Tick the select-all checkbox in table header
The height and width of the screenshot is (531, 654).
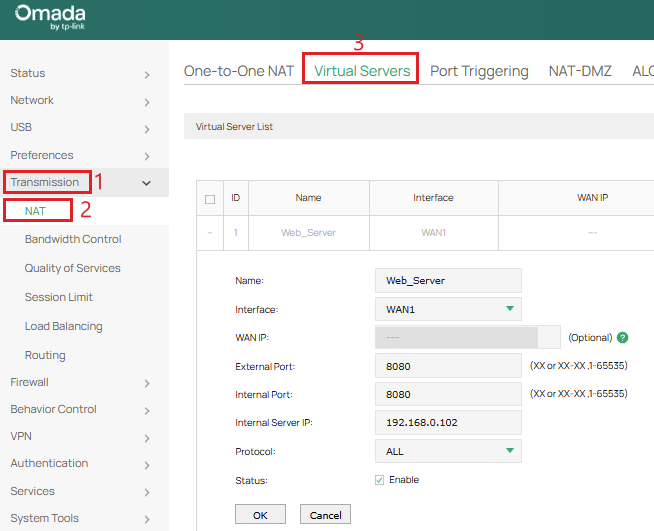[x=210, y=199]
